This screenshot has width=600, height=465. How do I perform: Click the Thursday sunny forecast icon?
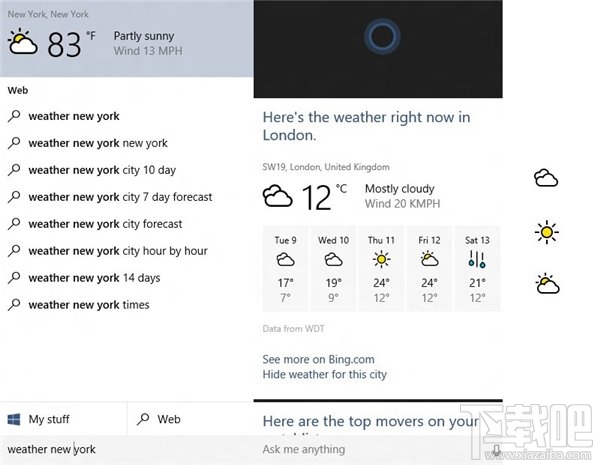click(x=381, y=259)
